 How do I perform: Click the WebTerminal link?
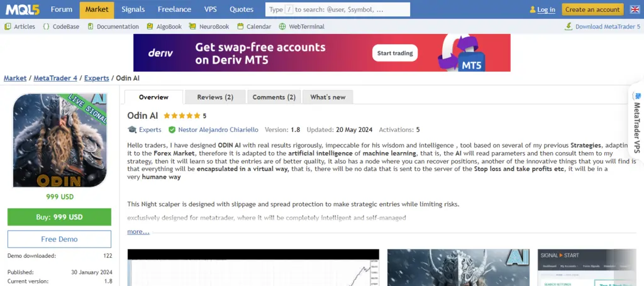307,26
